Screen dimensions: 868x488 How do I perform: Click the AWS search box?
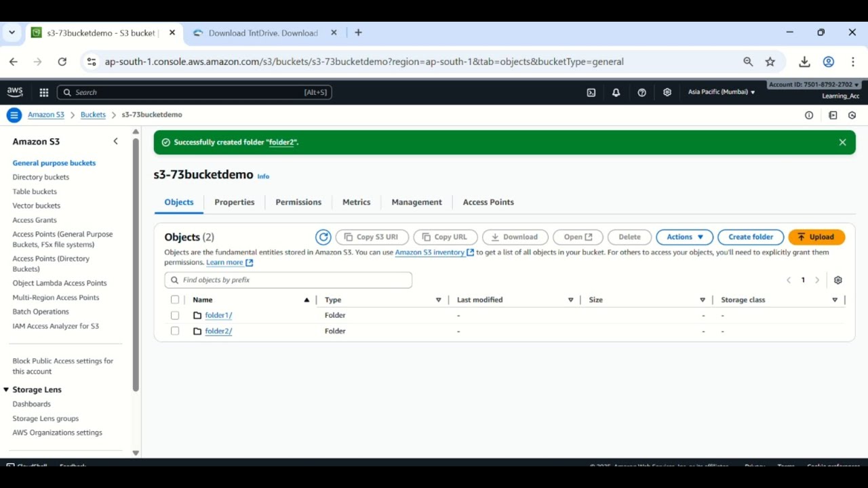pyautogui.click(x=195, y=92)
